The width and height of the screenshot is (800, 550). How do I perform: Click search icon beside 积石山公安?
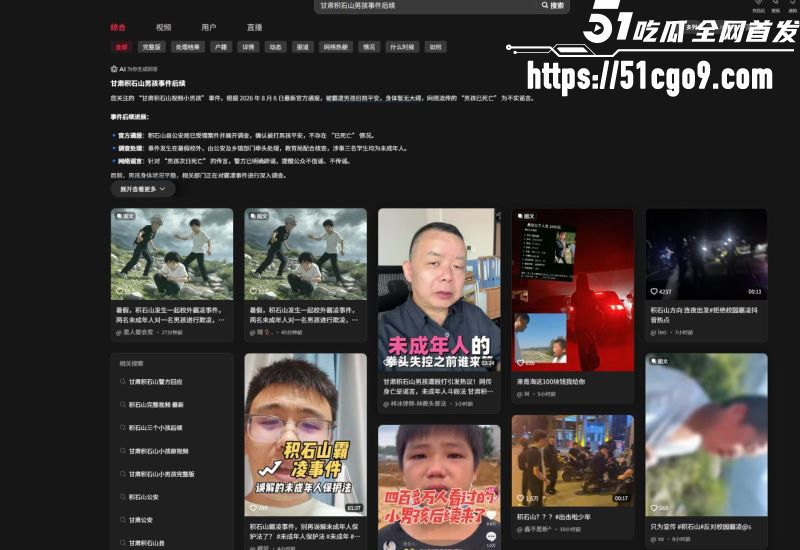pos(122,497)
